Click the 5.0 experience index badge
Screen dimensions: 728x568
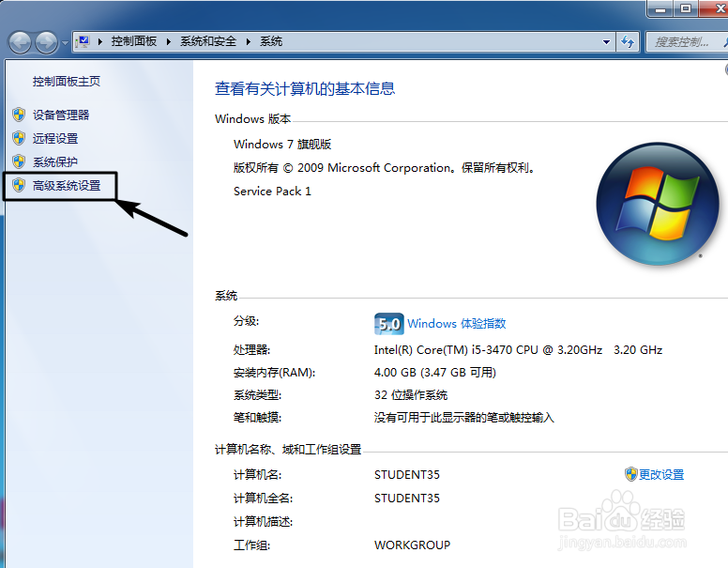(388, 324)
